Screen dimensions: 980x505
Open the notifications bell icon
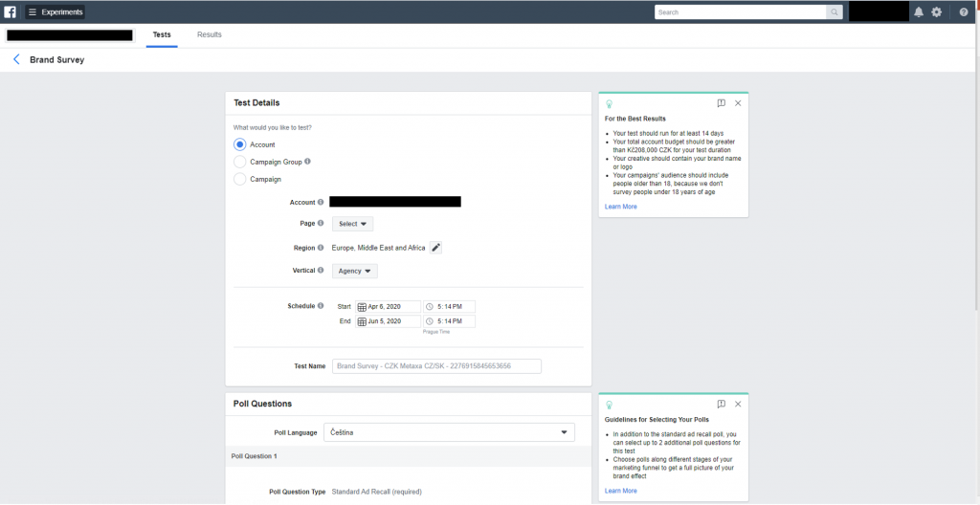919,12
